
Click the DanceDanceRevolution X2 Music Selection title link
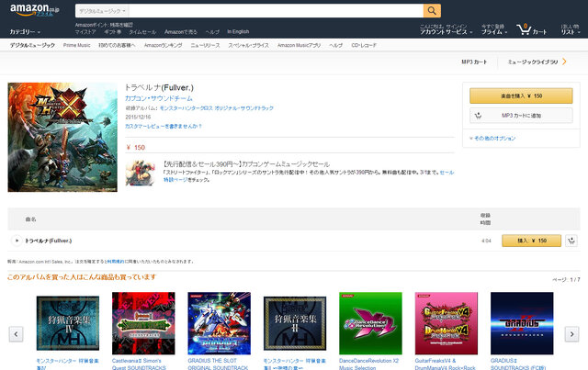click(369, 364)
